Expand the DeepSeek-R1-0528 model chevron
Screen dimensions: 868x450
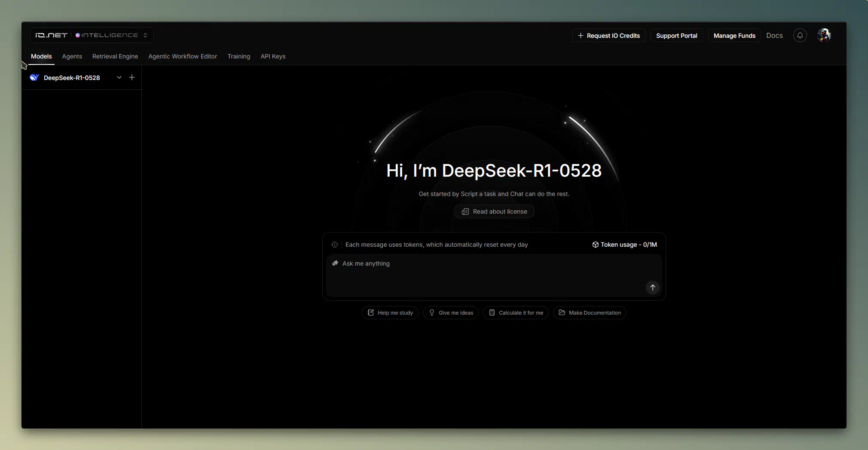tap(119, 77)
